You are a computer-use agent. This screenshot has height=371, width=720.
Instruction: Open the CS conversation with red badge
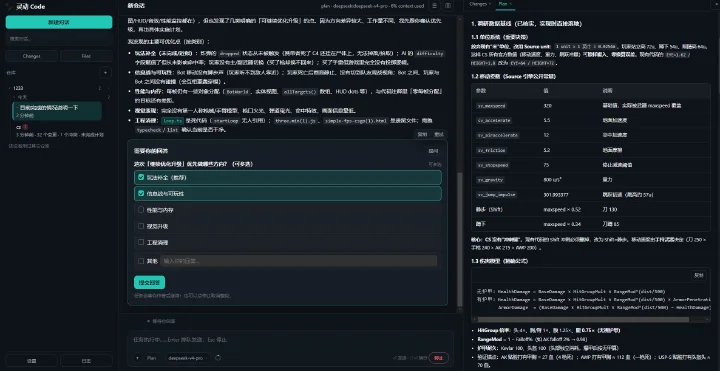[59, 131]
